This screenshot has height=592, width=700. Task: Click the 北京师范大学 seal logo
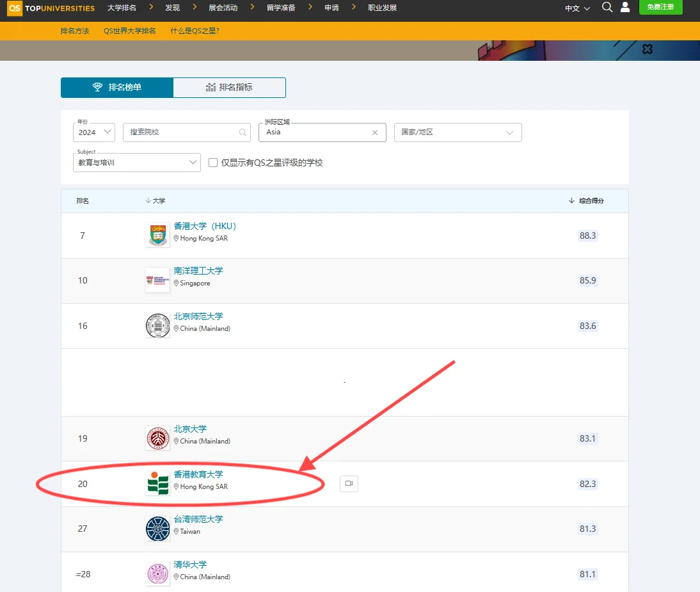[x=157, y=326]
